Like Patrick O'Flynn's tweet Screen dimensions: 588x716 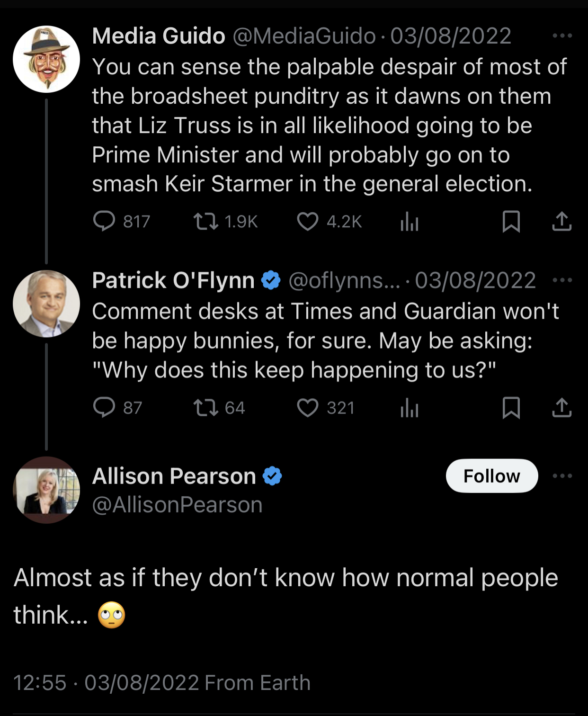click(308, 407)
